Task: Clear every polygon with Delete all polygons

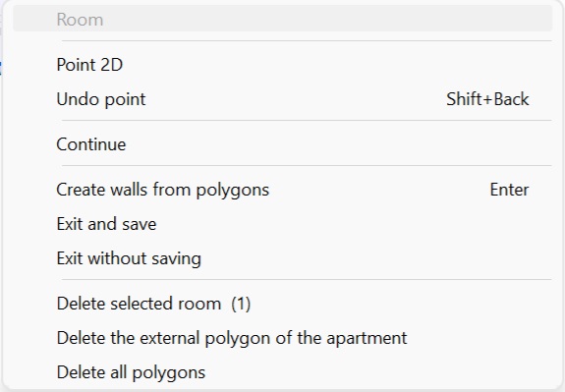Action: click(283, 372)
